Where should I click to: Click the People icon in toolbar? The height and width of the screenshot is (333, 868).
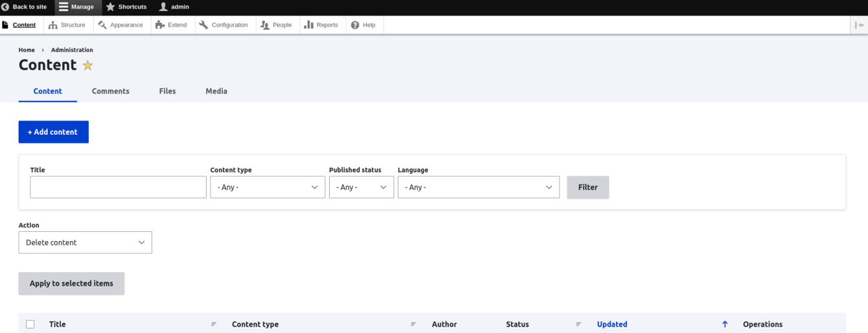pyautogui.click(x=265, y=25)
